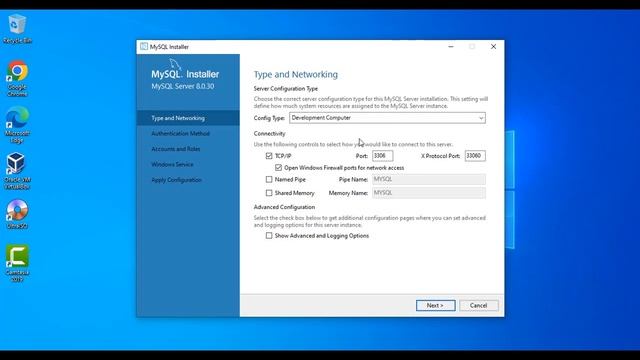Uncheck Open Windows Firewall ports for network access
This screenshot has width=640, height=360.
[x=278, y=168]
